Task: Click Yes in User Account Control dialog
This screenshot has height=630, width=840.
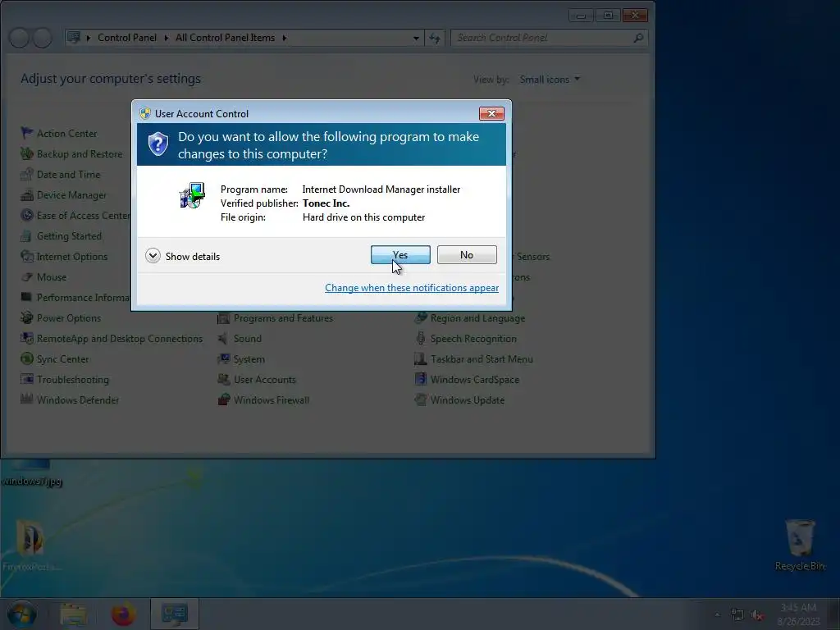Action: (400, 255)
